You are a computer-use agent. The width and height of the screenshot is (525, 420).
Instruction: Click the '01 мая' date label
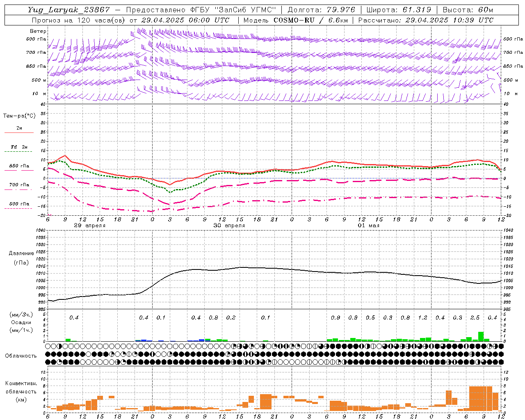(x=369, y=226)
